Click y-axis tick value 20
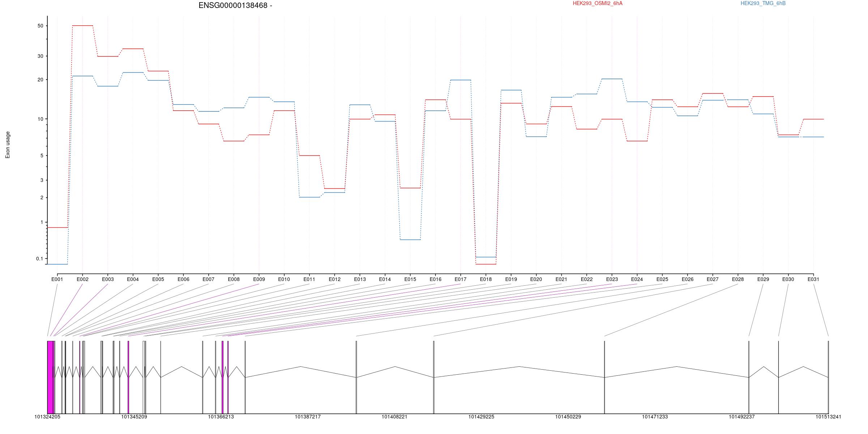The height and width of the screenshot is (434, 868). pyautogui.click(x=40, y=80)
